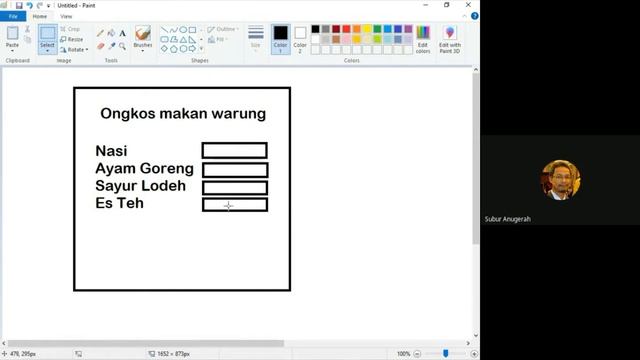The height and width of the screenshot is (360, 640).
Task: Activate the Select rectangle tool
Action: (47, 34)
